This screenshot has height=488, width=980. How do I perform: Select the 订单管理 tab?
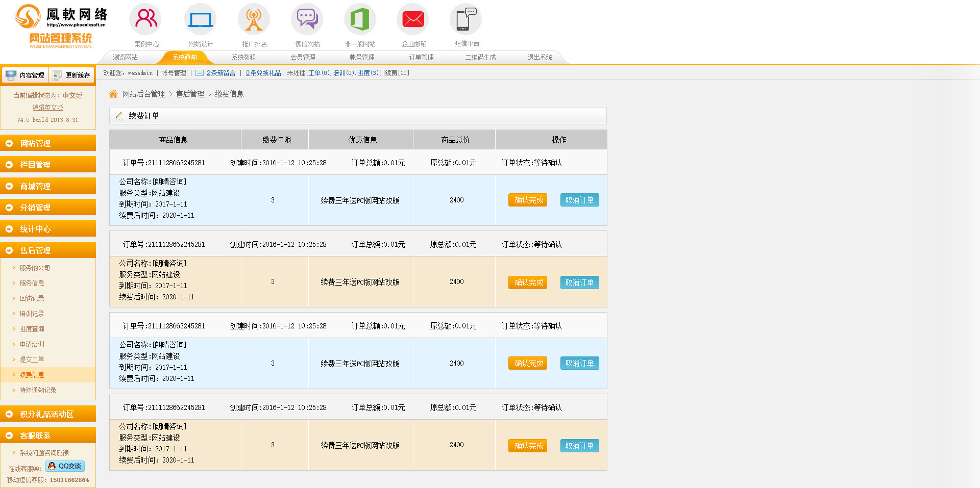[x=421, y=57]
